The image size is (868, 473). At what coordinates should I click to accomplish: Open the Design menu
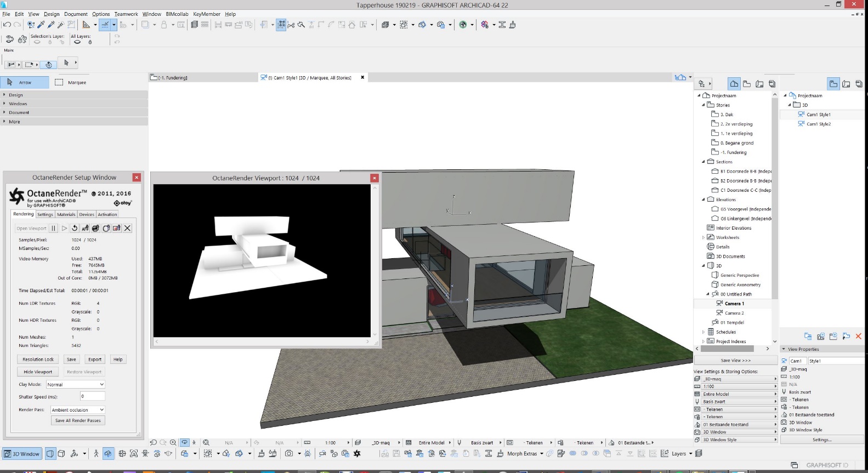pyautogui.click(x=52, y=14)
